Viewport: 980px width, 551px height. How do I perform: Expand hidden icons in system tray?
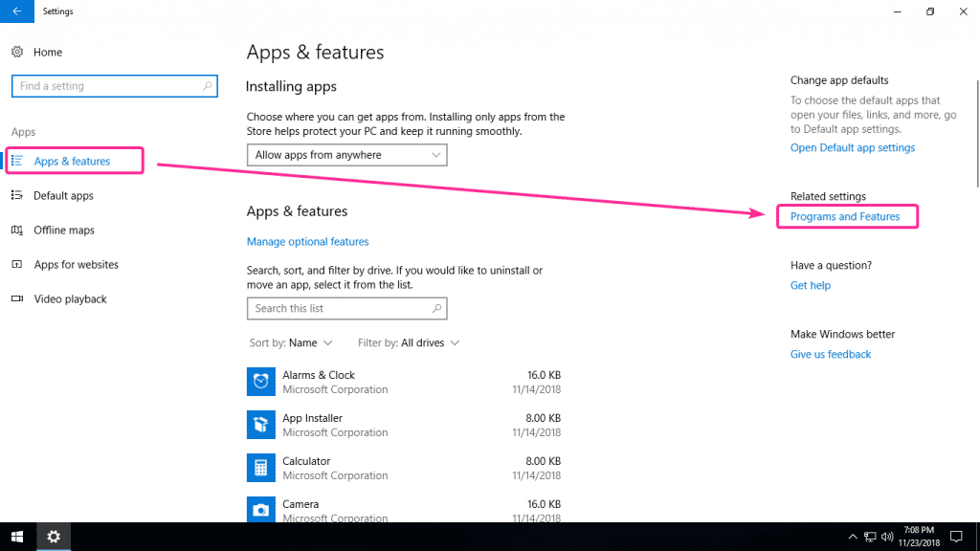pyautogui.click(x=852, y=537)
